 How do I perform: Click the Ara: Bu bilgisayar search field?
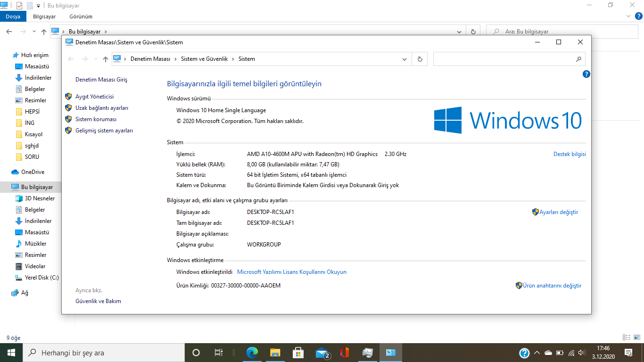pos(562,32)
